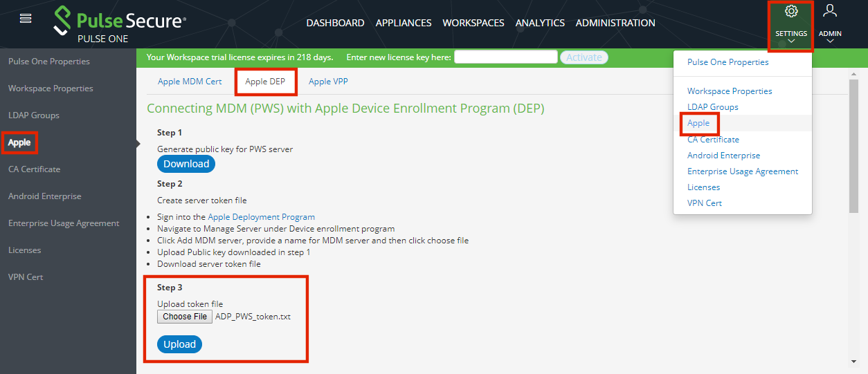Click the scrollbar up arrow

853,73
